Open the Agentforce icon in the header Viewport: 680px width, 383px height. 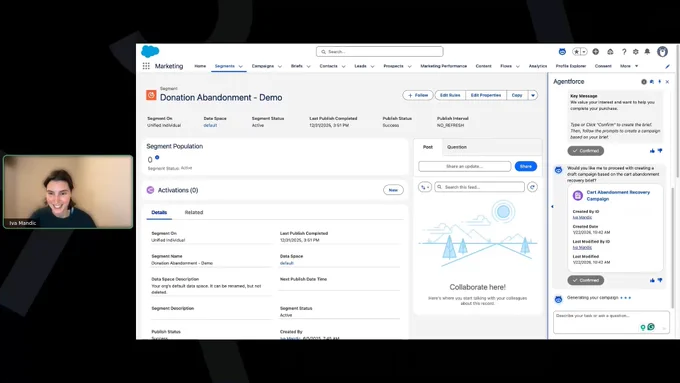click(x=562, y=52)
